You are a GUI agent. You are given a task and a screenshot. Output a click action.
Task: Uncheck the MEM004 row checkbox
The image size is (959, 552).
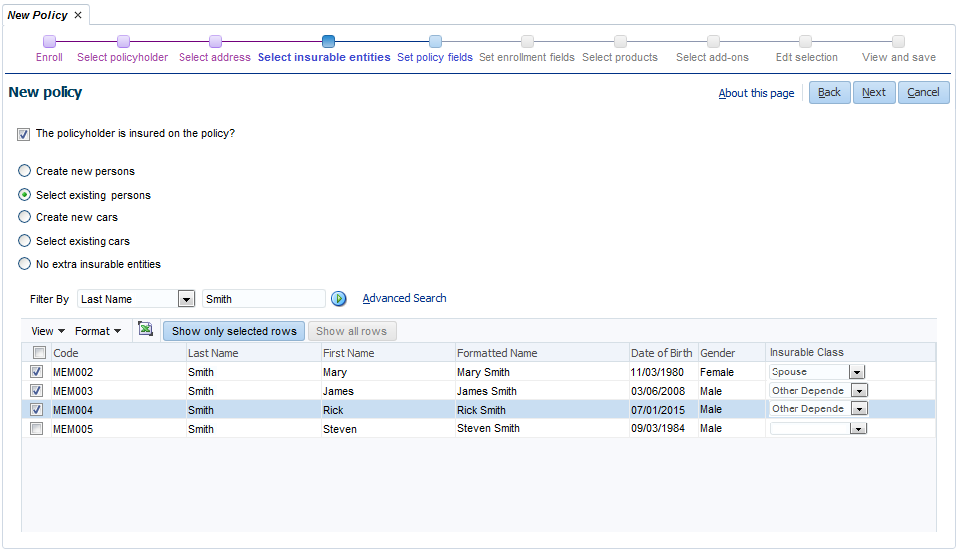[37, 410]
